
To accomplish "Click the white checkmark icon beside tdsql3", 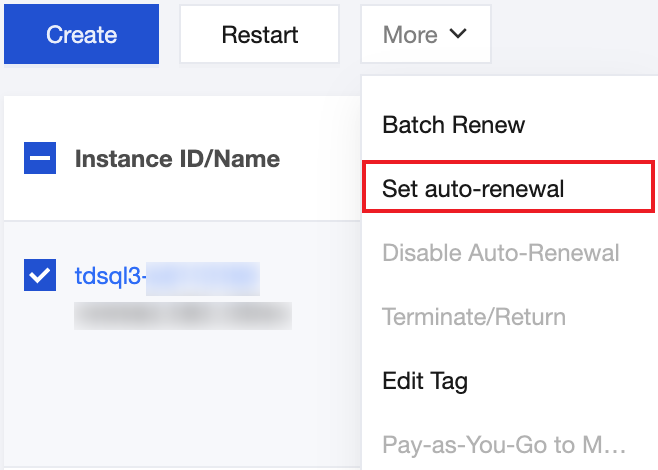I will (x=40, y=275).
